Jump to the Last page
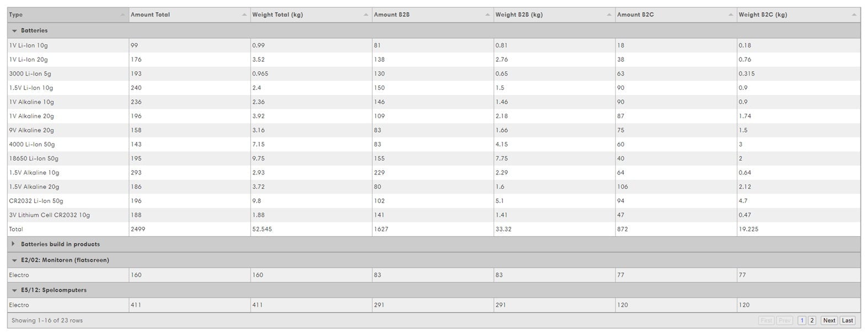Screen dimensions: 868x333 point(847,320)
